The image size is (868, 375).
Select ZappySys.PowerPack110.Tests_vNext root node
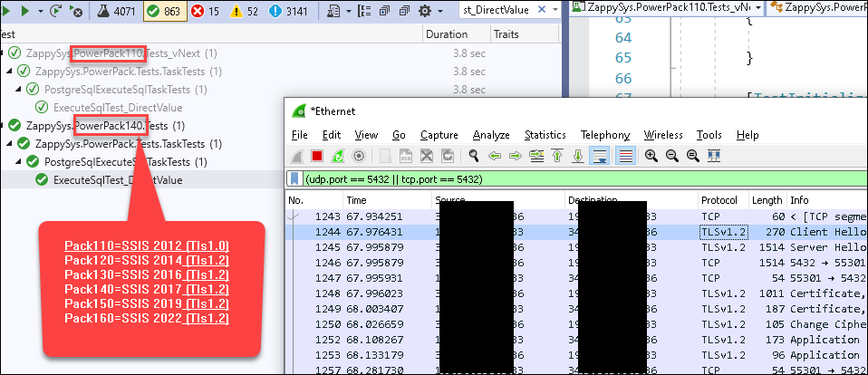(x=121, y=53)
